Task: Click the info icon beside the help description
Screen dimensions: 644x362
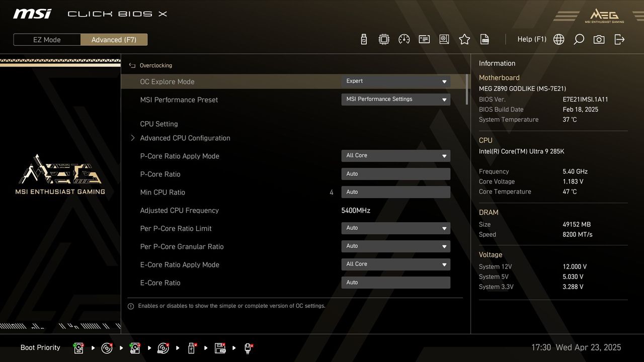Action: [131, 306]
